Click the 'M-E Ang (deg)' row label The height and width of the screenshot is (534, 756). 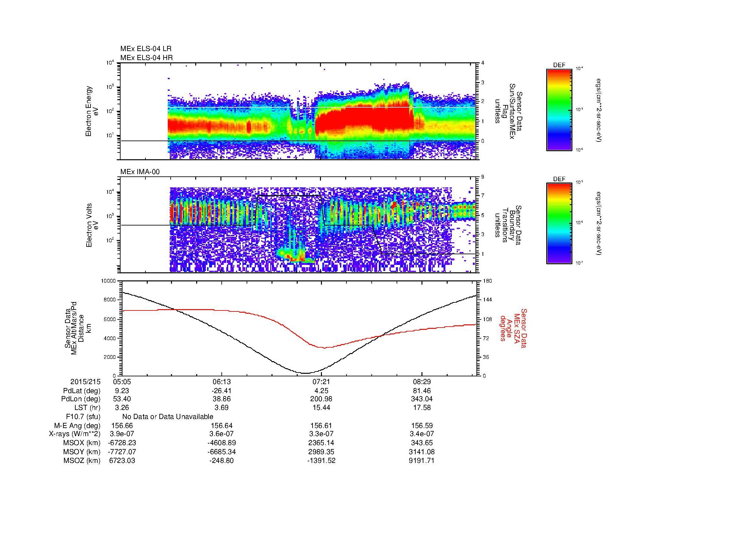pyautogui.click(x=77, y=426)
